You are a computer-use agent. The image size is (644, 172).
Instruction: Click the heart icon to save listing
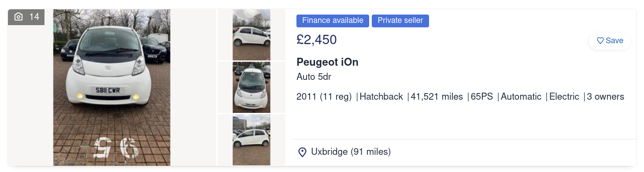(x=600, y=41)
